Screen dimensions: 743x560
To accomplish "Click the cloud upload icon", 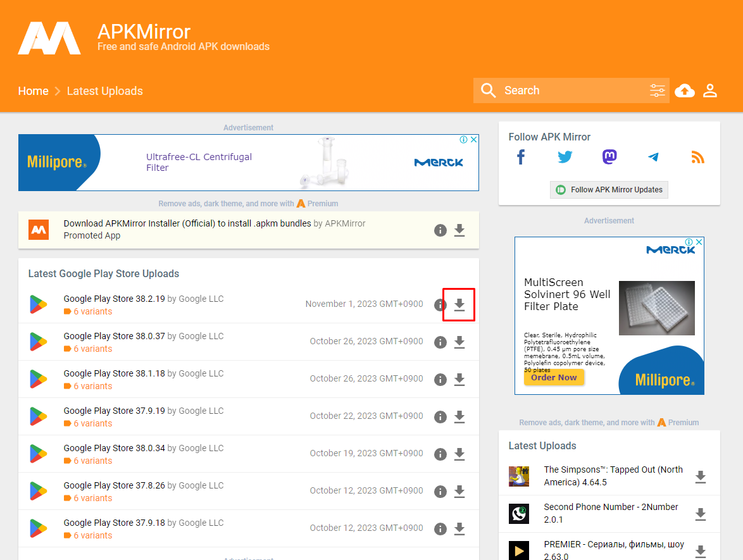I will click(685, 90).
